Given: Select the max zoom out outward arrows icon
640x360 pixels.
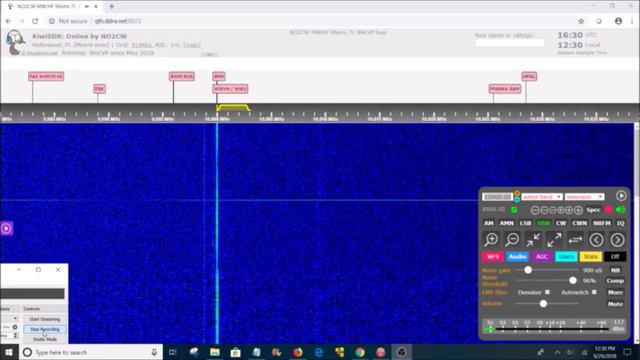Looking at the screenshot, I should tap(554, 240).
